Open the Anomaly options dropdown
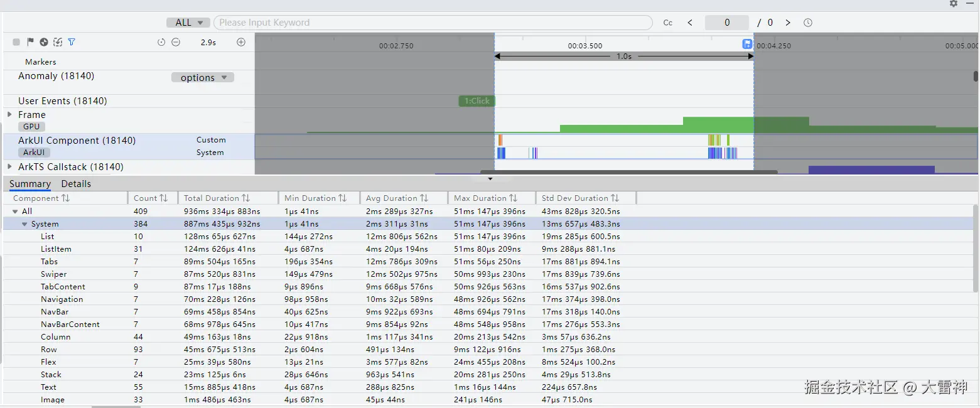Viewport: 980px width, 408px height. click(203, 78)
